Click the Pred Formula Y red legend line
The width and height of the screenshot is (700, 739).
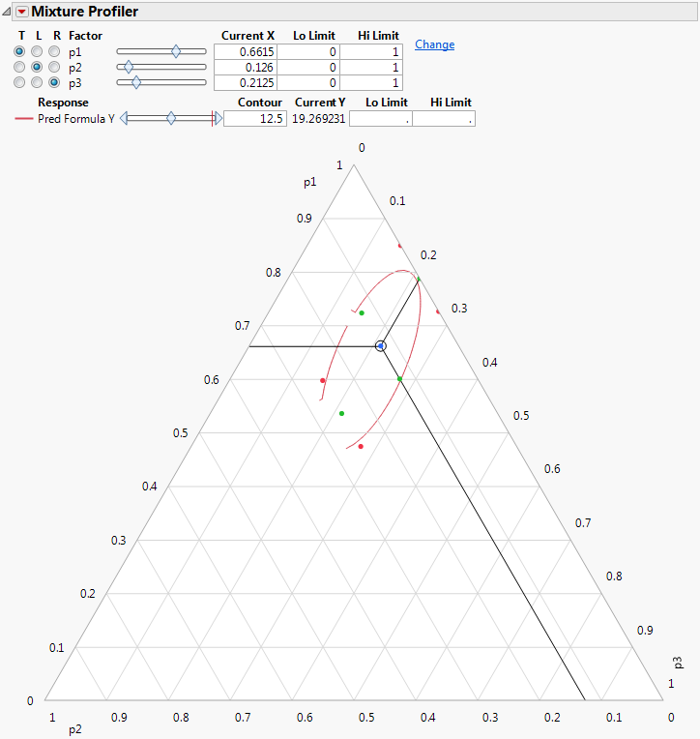(x=23, y=118)
